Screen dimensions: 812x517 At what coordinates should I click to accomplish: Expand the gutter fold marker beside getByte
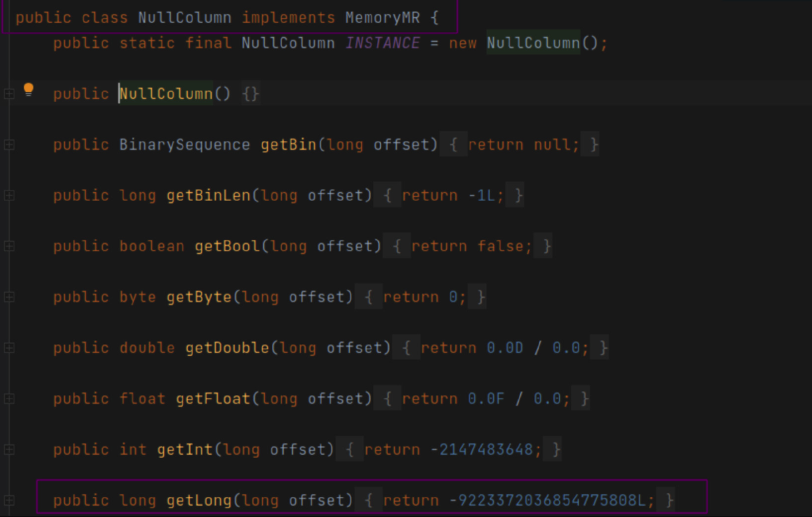click(x=9, y=297)
